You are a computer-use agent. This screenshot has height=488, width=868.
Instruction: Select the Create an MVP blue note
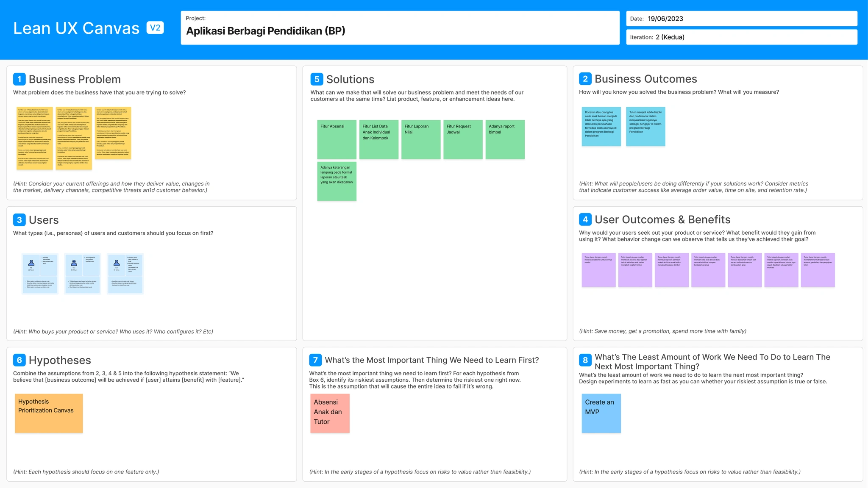(601, 413)
